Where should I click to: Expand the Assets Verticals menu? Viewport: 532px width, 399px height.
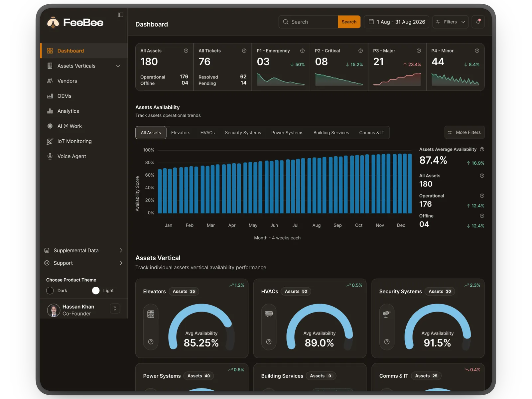click(x=84, y=66)
